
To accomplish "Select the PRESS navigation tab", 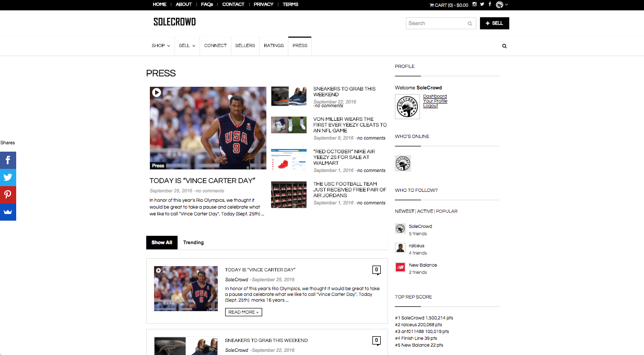I will 300,45.
